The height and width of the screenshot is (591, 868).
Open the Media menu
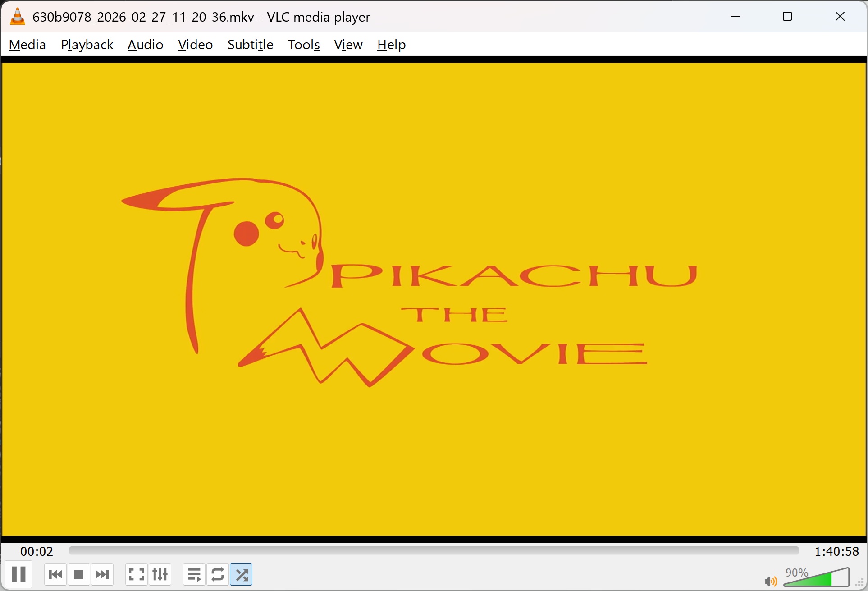(27, 45)
